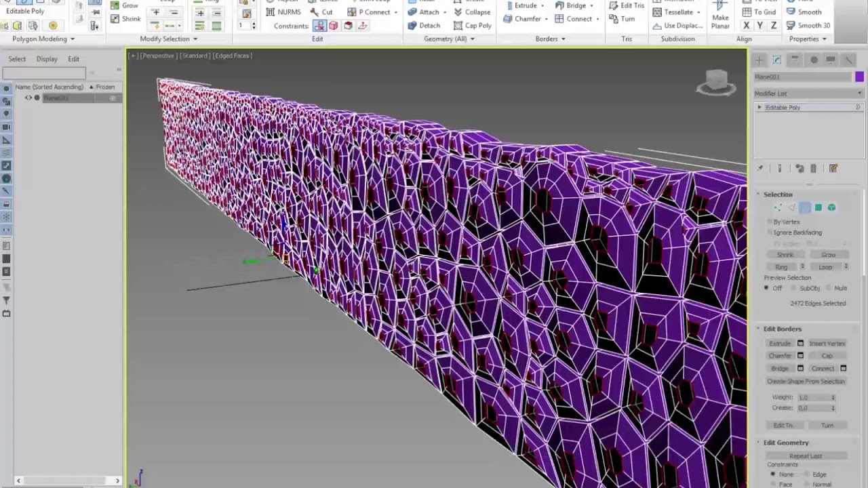868x488 pixels.
Task: Toggle visibility eye for Plane001 in scene explorer
Action: coord(28,98)
